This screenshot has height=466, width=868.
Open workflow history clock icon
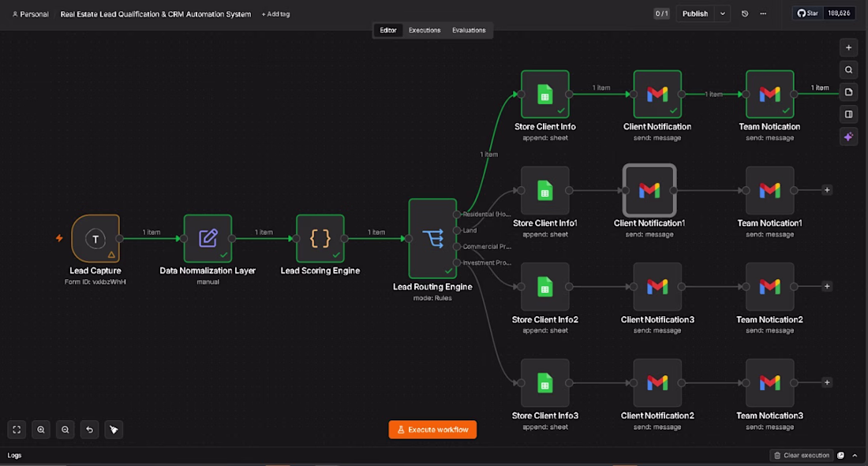point(745,14)
